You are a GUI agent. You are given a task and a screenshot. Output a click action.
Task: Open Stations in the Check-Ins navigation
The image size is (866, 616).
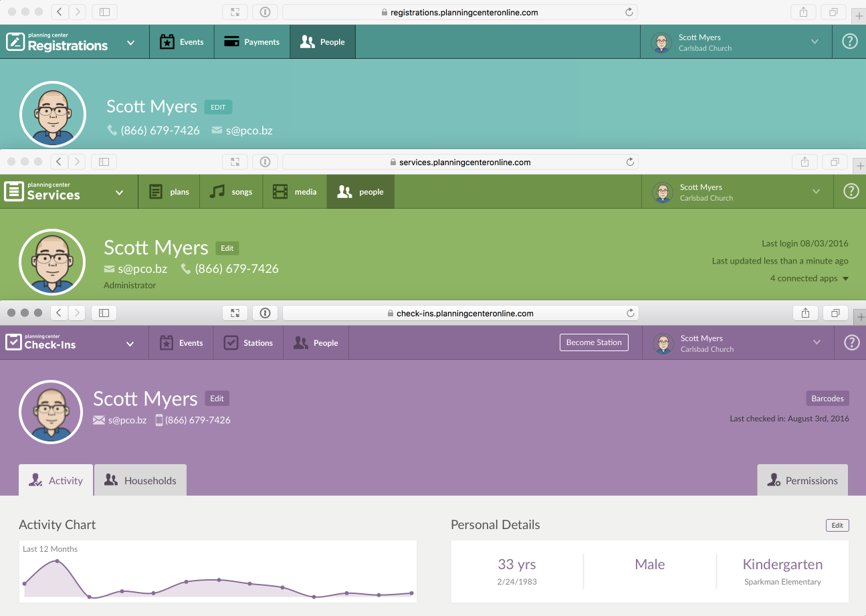pos(248,343)
